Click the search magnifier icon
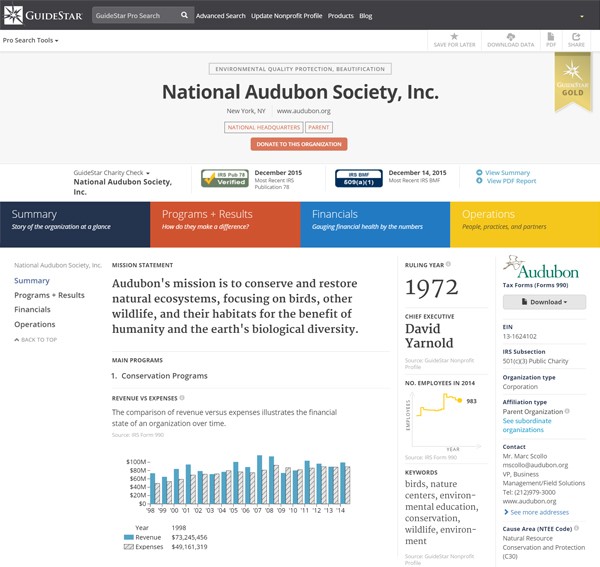This screenshot has height=567, width=600. point(184,15)
